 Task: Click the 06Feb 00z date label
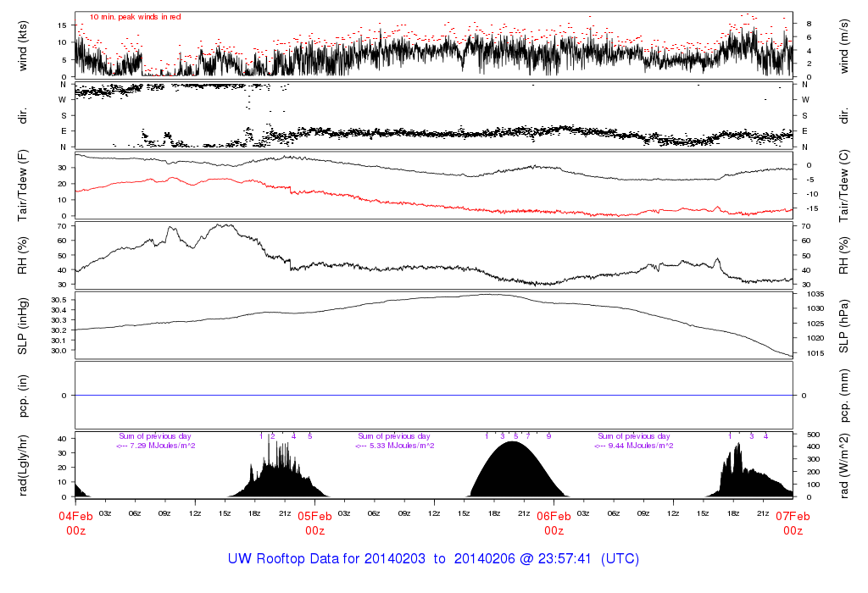click(554, 523)
